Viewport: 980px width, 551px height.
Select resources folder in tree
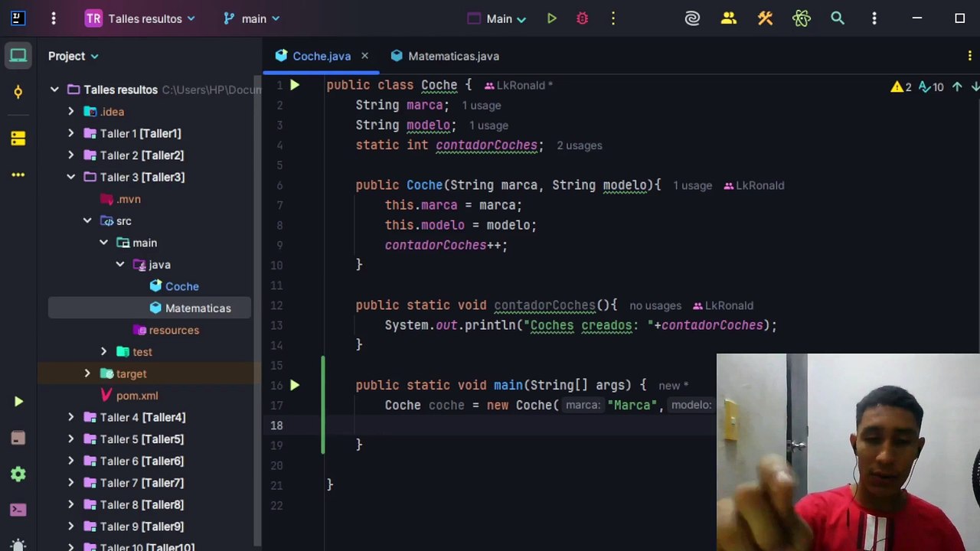tap(174, 330)
